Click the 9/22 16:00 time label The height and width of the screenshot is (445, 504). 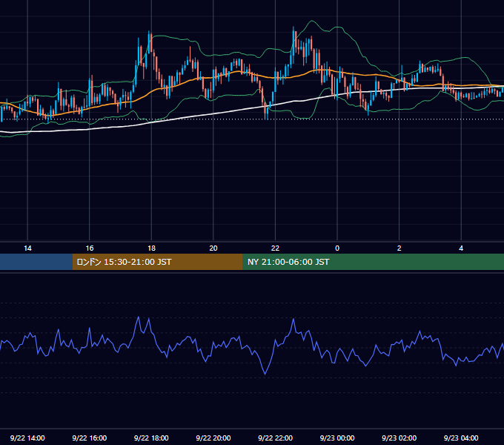coord(90,438)
